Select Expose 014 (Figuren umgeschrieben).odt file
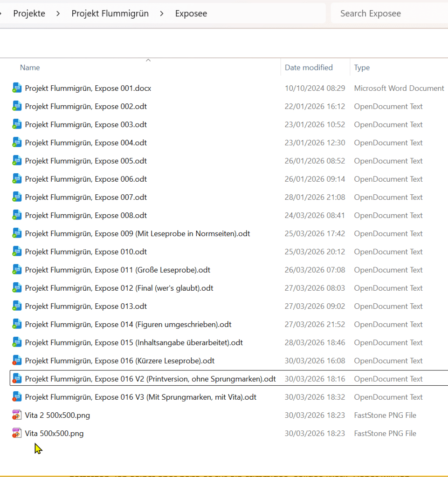448x477 pixels. click(x=128, y=324)
